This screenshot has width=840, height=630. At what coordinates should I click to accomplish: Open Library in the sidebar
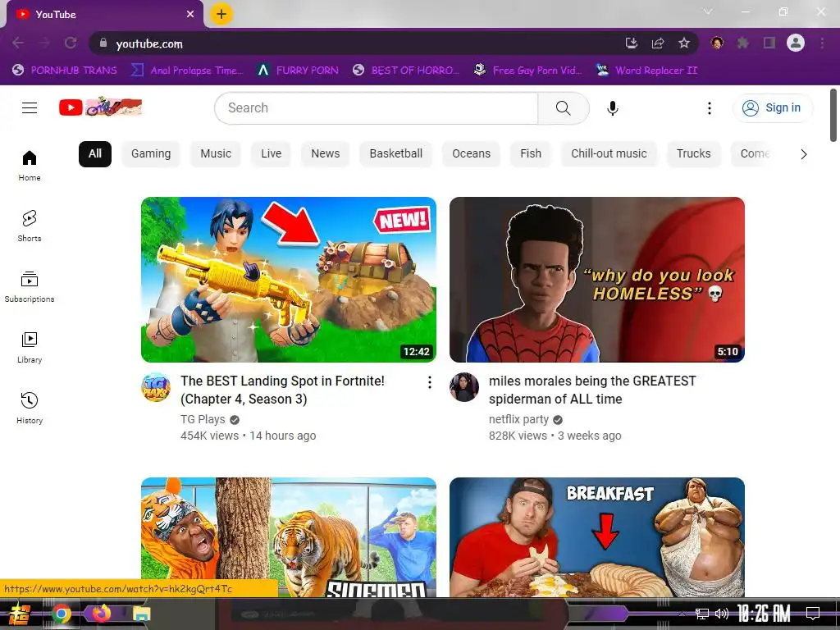[30, 348]
